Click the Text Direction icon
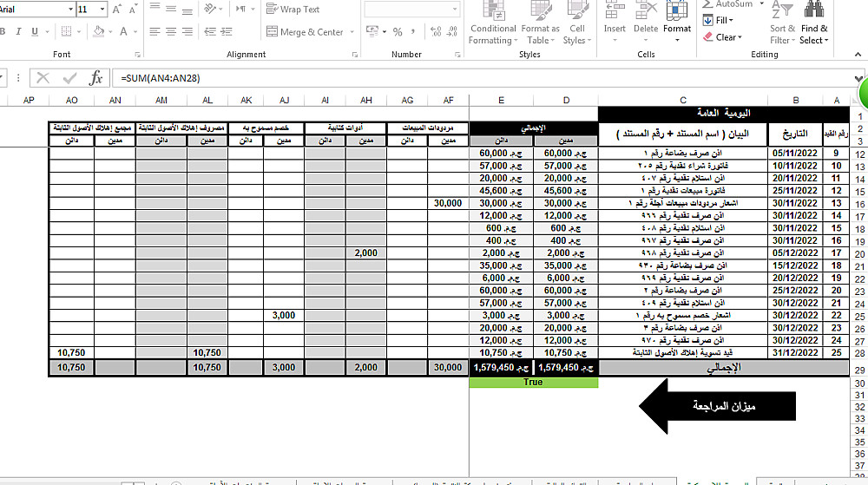Image resolution: width=868 pixels, height=485 pixels. [240, 9]
